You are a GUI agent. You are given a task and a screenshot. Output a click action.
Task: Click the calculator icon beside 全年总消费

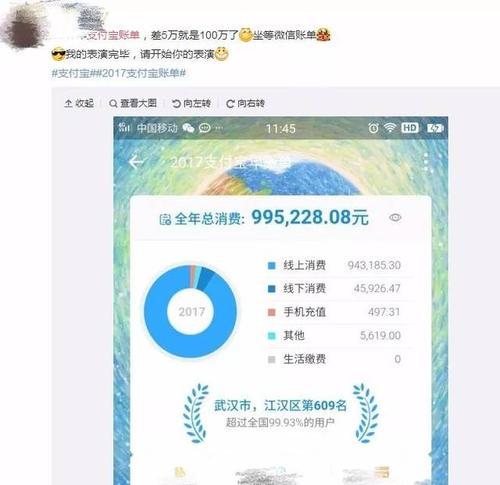(165, 220)
